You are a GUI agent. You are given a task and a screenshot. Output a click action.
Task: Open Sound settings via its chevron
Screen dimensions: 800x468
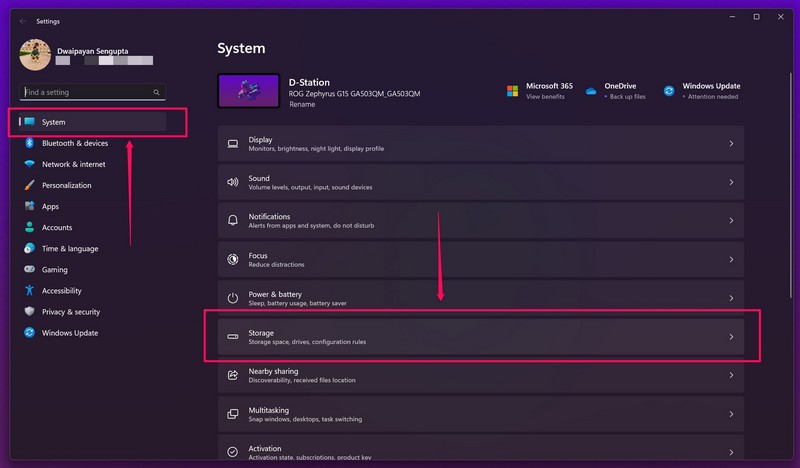pyautogui.click(x=731, y=182)
